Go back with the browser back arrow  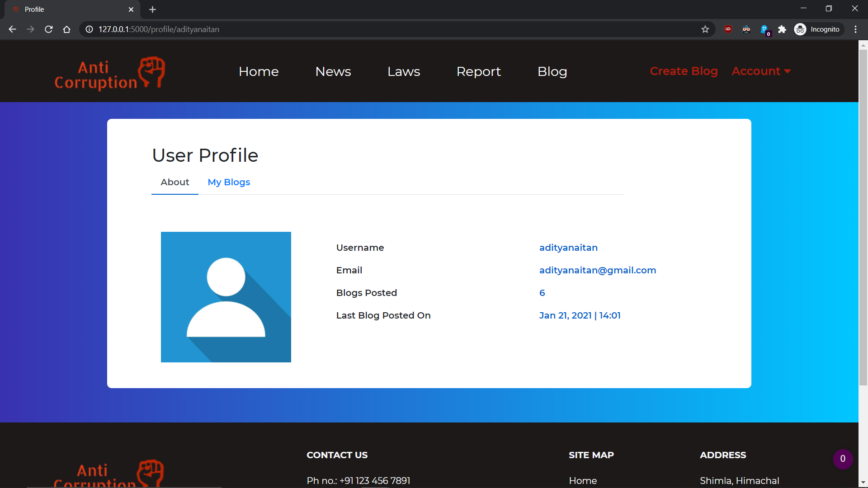click(x=13, y=29)
